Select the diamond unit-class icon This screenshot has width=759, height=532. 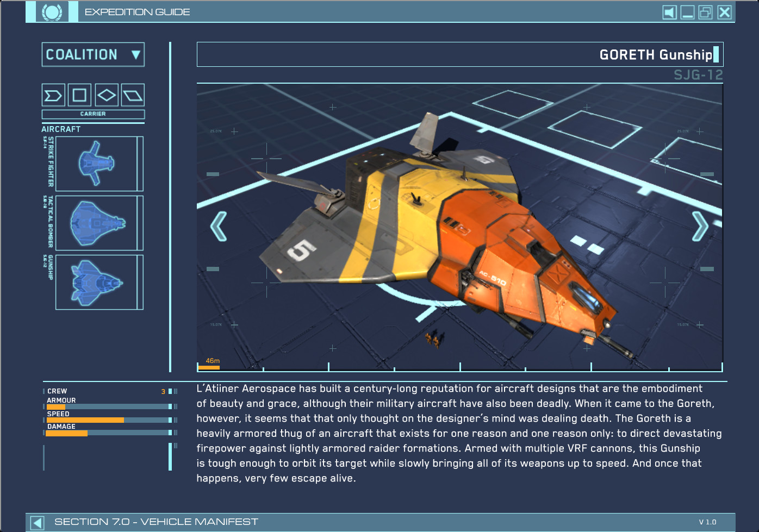pos(107,95)
